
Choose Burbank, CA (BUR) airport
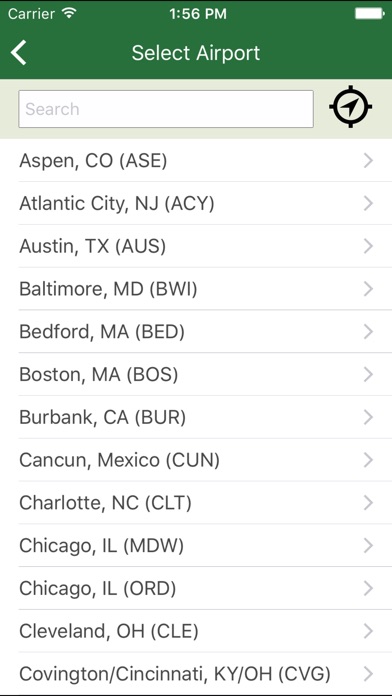pyautogui.click(x=196, y=417)
